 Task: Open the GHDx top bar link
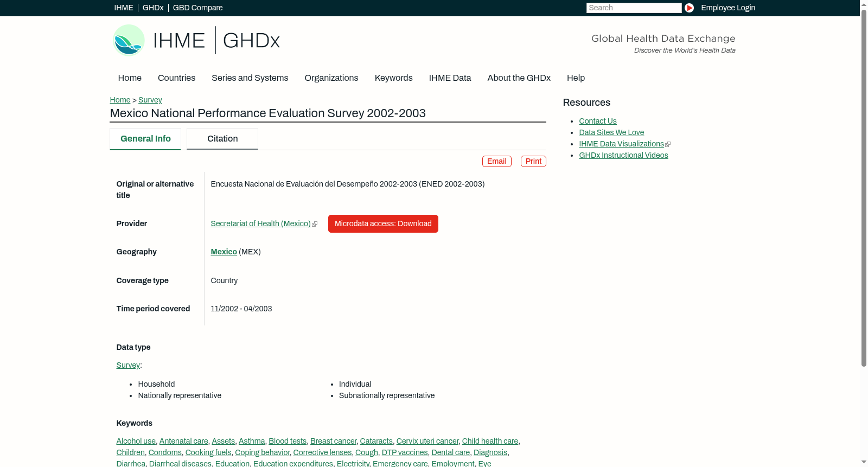click(153, 8)
